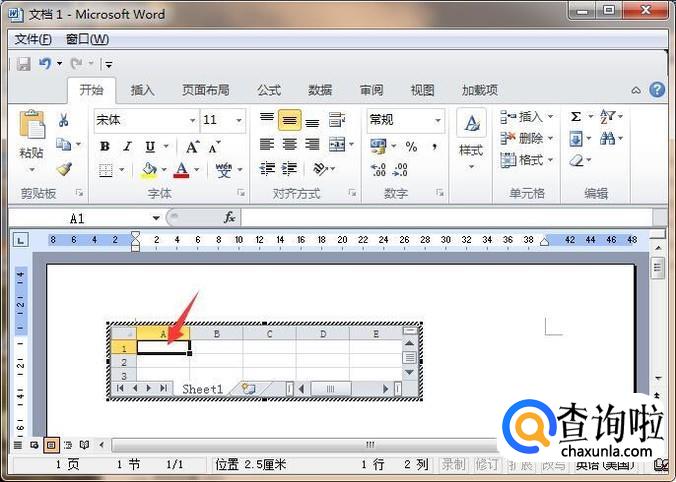Decrease decimal places
Image resolution: width=676 pixels, height=482 pixels.
[x=400, y=169]
